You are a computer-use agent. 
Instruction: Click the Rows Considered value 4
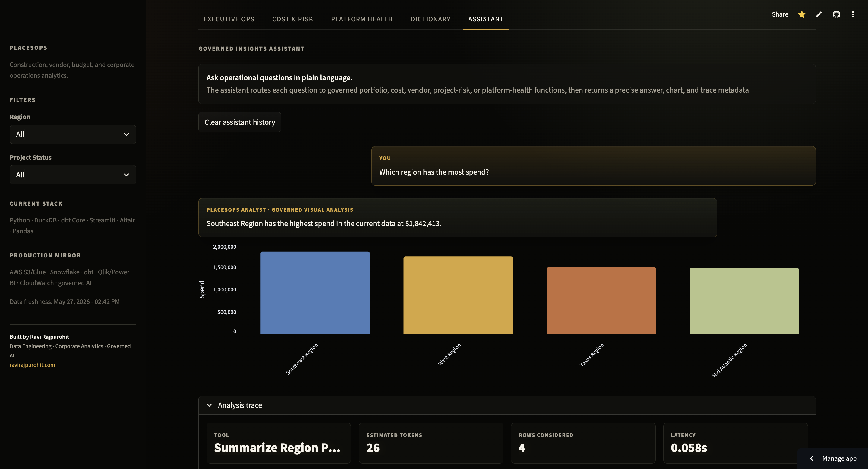coord(522,448)
